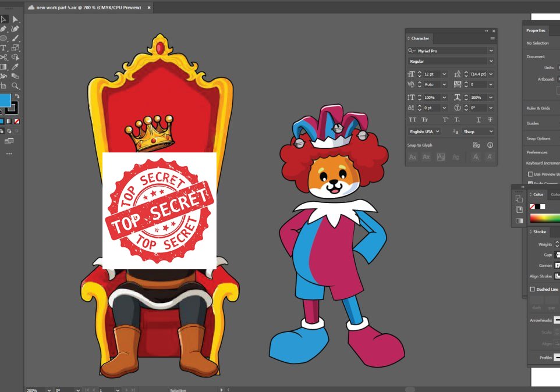
Task: Select the Paintbrush tool
Action: 15,38
